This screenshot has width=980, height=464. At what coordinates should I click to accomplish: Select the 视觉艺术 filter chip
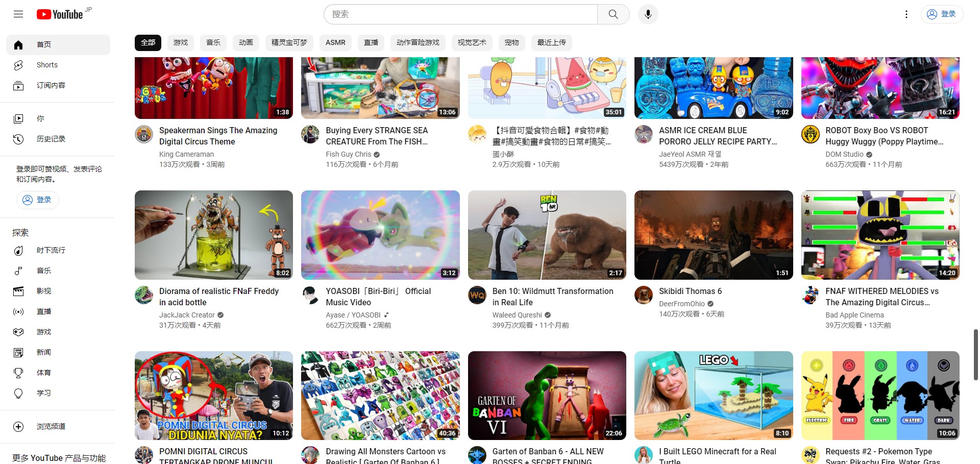(x=472, y=43)
